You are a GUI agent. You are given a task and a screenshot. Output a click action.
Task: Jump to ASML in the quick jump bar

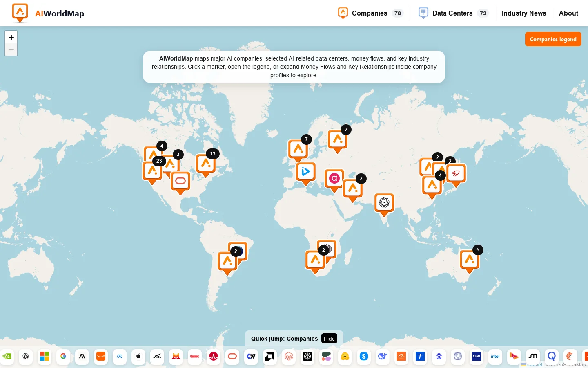(477, 356)
